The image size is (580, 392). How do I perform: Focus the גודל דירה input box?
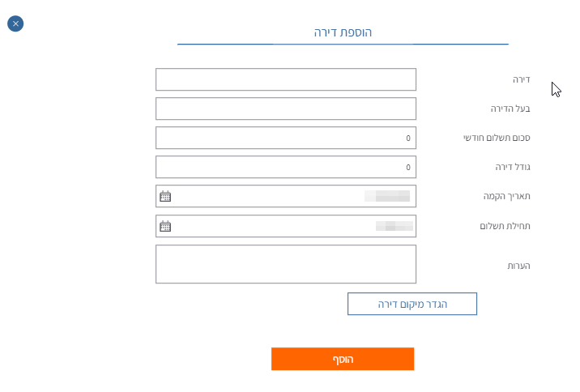point(285,167)
